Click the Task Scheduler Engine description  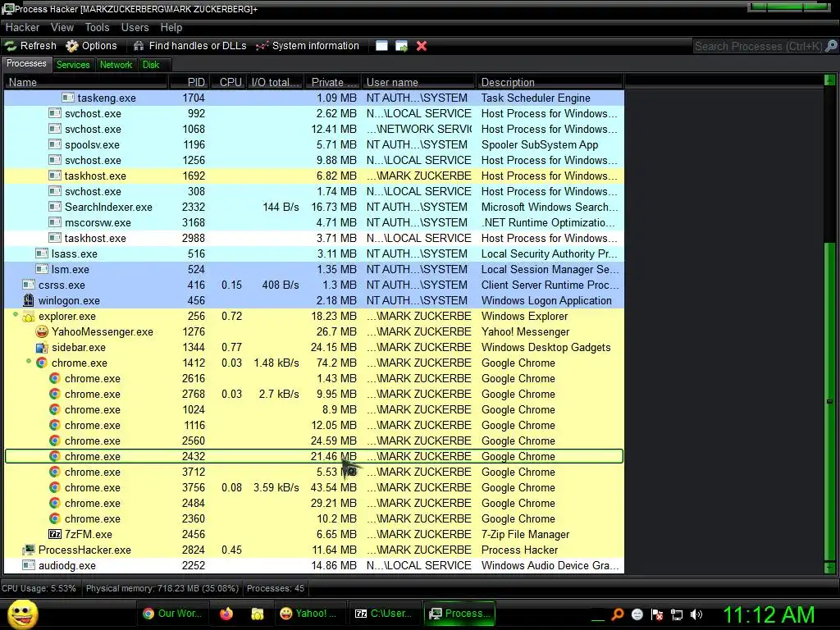(536, 98)
